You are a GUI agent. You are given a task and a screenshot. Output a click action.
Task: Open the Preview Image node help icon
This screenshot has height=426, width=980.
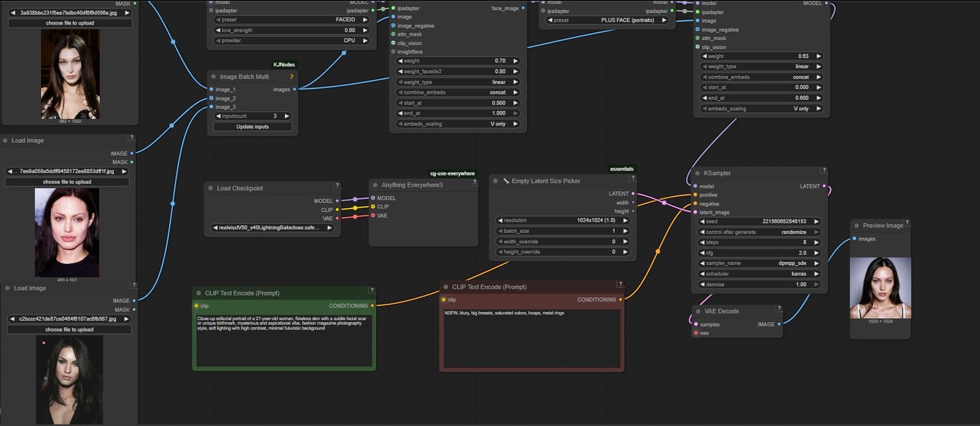[907, 223]
